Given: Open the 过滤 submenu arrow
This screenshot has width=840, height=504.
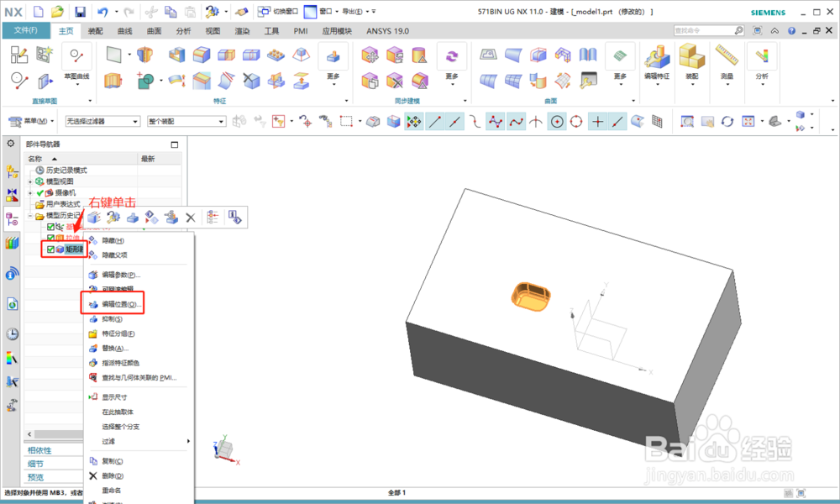Looking at the screenshot, I should pyautogui.click(x=188, y=441).
